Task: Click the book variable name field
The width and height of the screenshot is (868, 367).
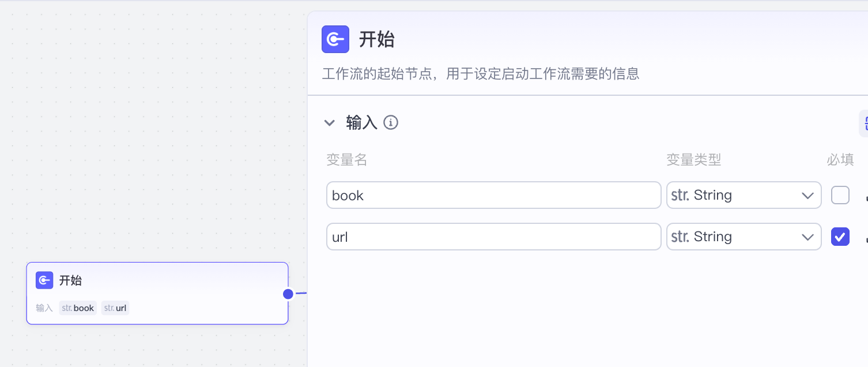Action: click(x=493, y=196)
